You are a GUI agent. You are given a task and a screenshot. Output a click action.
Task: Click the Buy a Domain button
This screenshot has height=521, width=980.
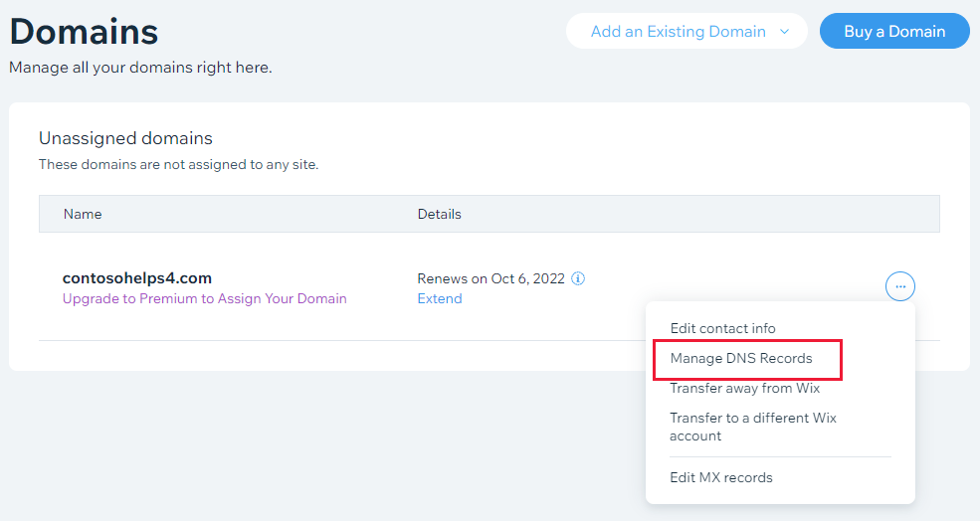click(894, 32)
